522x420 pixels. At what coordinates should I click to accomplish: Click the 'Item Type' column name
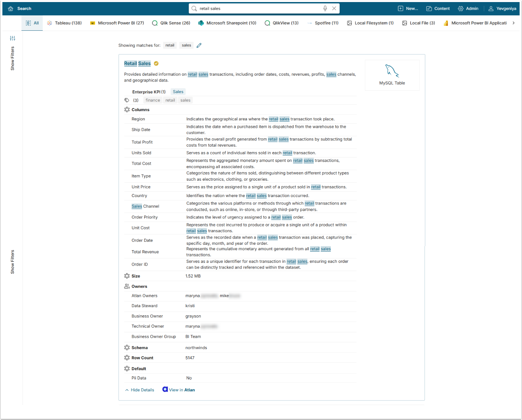pyautogui.click(x=141, y=176)
